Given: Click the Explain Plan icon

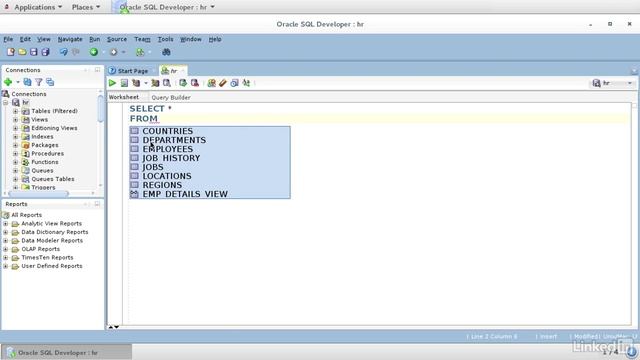Looking at the screenshot, I should [136, 83].
